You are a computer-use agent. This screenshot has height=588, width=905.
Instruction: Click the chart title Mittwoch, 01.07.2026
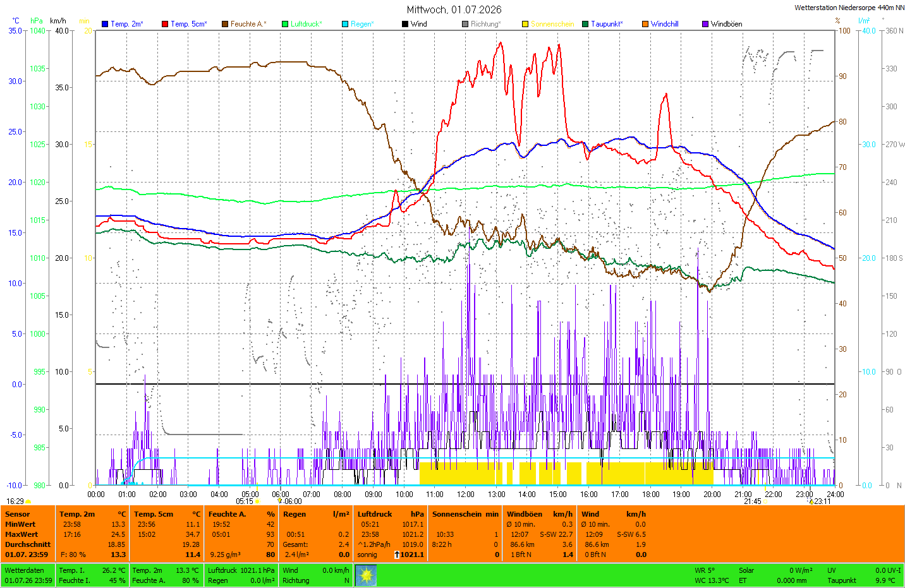coord(454,9)
